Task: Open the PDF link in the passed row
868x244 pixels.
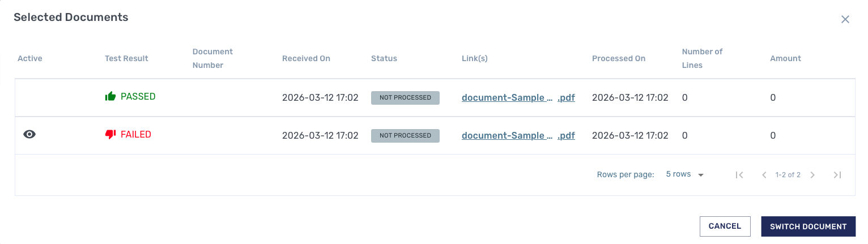Action: coord(518,97)
